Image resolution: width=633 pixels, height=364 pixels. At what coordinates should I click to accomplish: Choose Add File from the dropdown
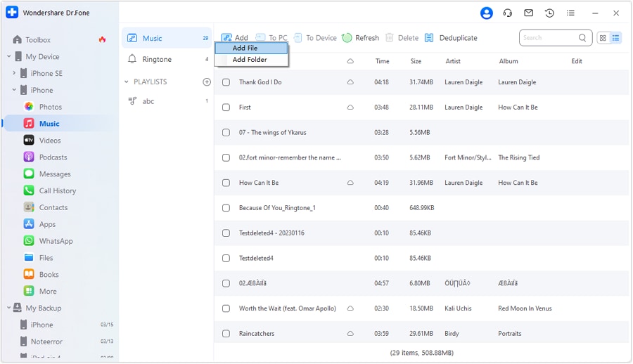tap(251, 48)
